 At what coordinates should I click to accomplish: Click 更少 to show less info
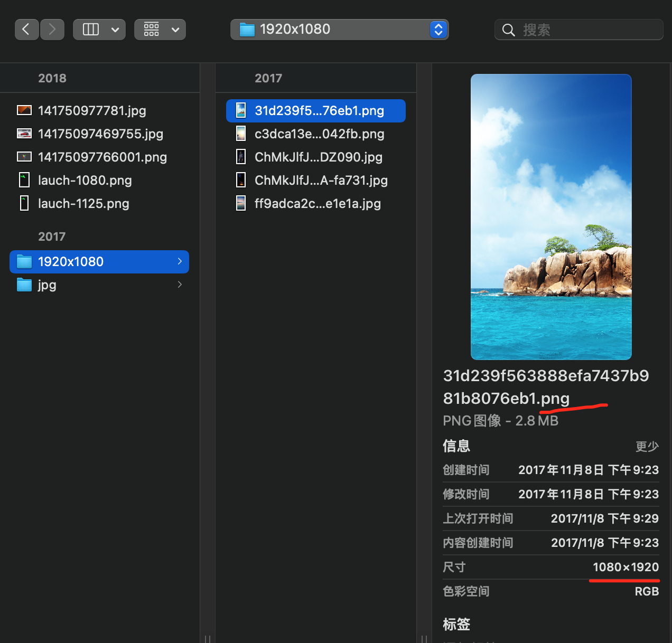[x=647, y=447]
